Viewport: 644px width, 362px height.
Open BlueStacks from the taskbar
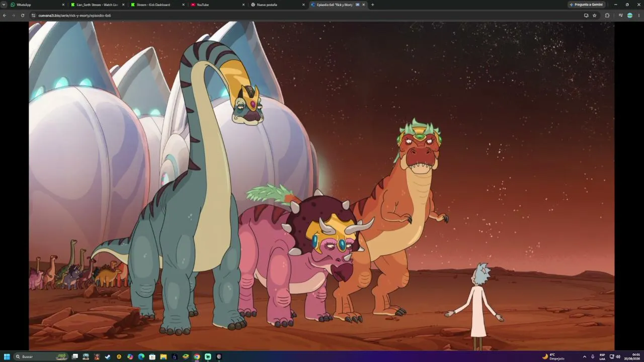186,356
